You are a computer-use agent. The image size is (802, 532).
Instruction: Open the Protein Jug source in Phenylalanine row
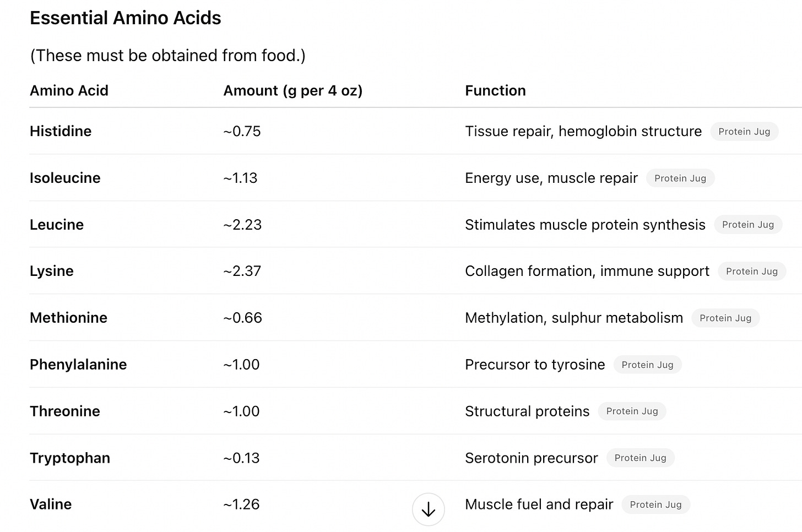(647, 365)
